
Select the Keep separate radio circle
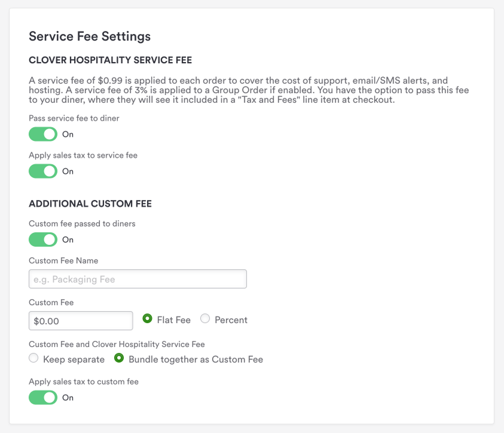click(33, 358)
